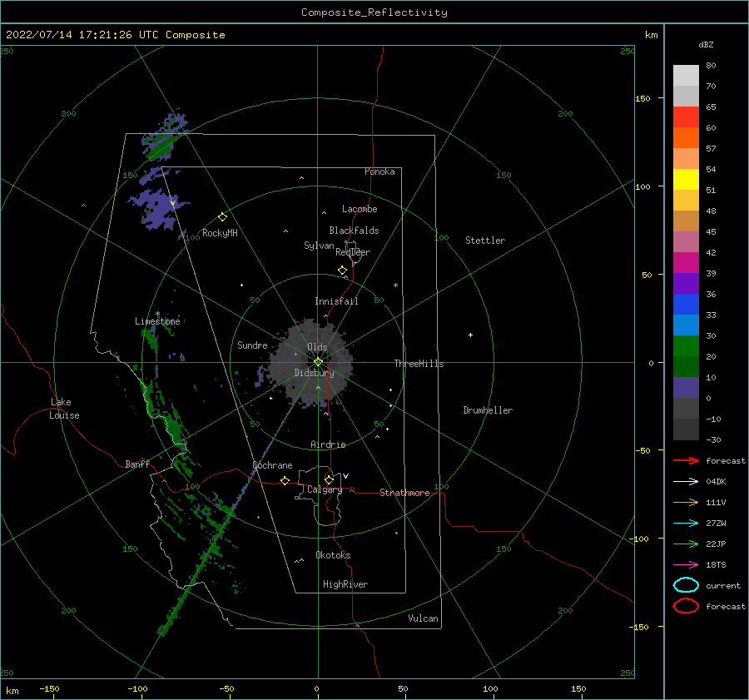Click the Drumheller label
Screen dimensions: 749x700
point(488,410)
